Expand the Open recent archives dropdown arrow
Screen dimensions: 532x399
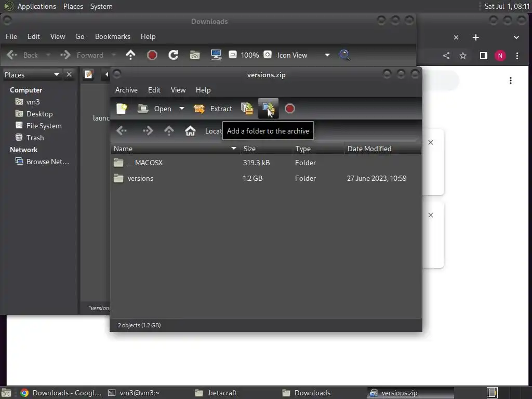tap(182, 109)
